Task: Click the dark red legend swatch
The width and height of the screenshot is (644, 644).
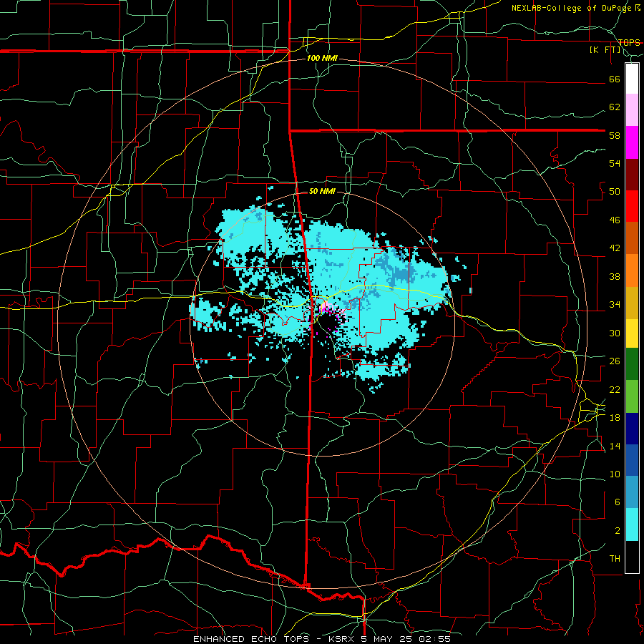Action: [x=632, y=175]
